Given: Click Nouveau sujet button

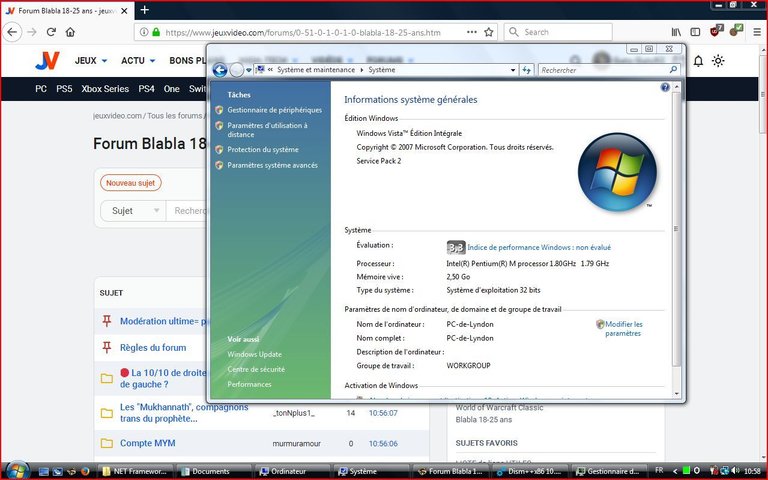Looking at the screenshot, I should (x=131, y=183).
